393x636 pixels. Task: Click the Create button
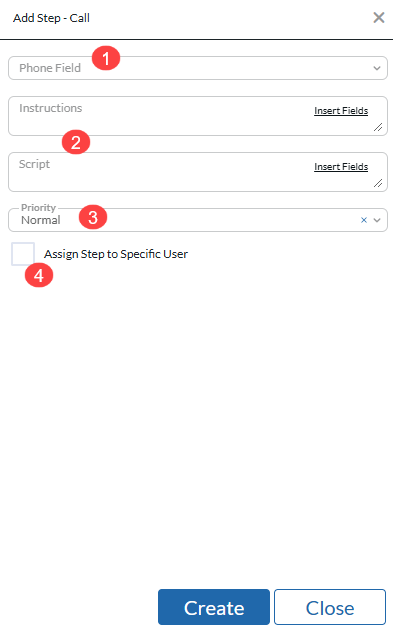pos(214,607)
